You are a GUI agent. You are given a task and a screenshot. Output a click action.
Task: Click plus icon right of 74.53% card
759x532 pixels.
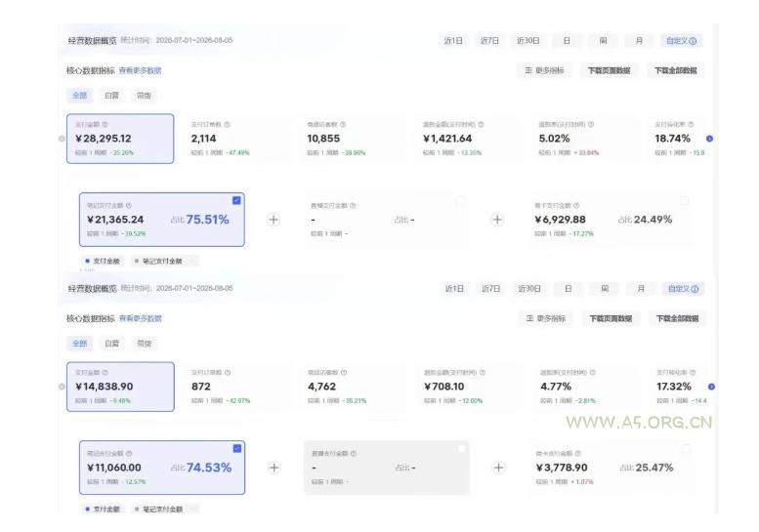point(274,468)
